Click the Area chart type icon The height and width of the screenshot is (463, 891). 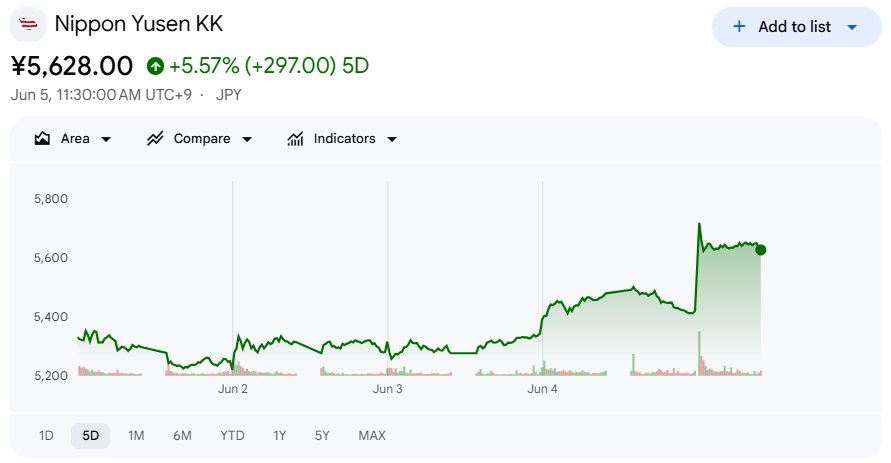click(x=42, y=139)
